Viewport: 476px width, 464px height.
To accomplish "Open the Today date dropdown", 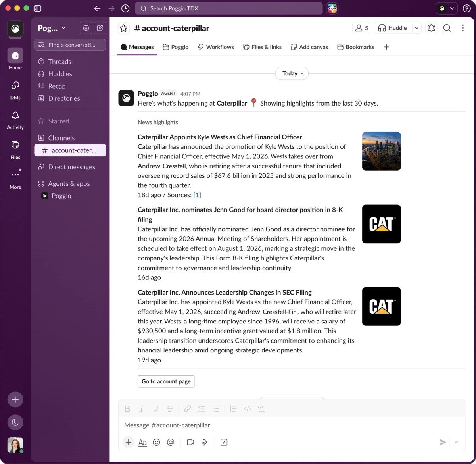I will click(x=292, y=73).
